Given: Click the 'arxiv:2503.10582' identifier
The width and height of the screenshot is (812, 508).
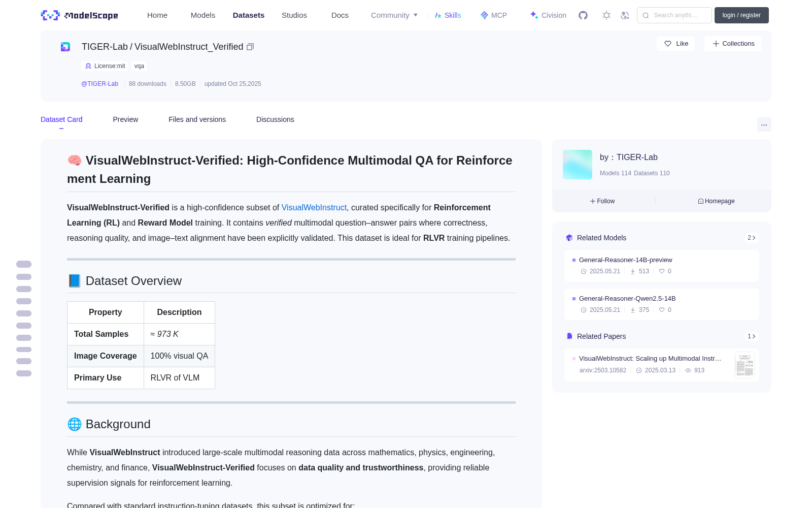Looking at the screenshot, I should tap(603, 370).
